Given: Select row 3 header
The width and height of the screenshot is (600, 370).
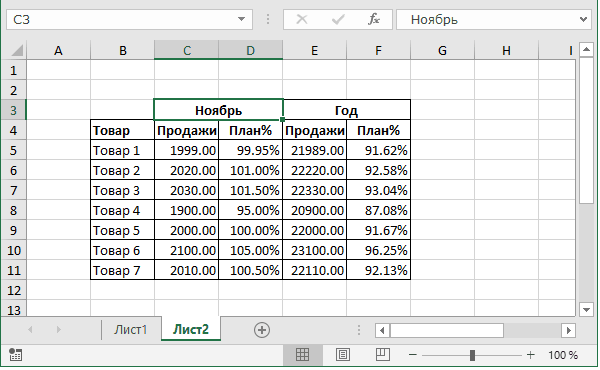Looking at the screenshot, I should (x=14, y=110).
